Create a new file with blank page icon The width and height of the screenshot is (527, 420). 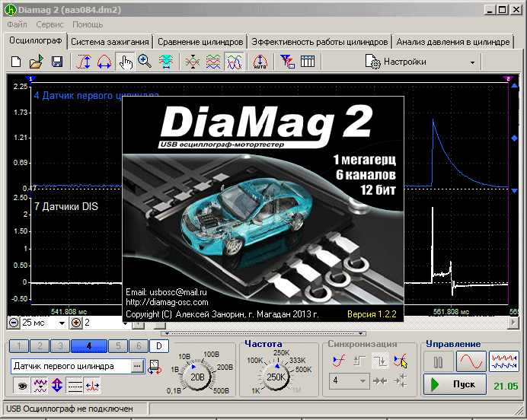pos(16,62)
